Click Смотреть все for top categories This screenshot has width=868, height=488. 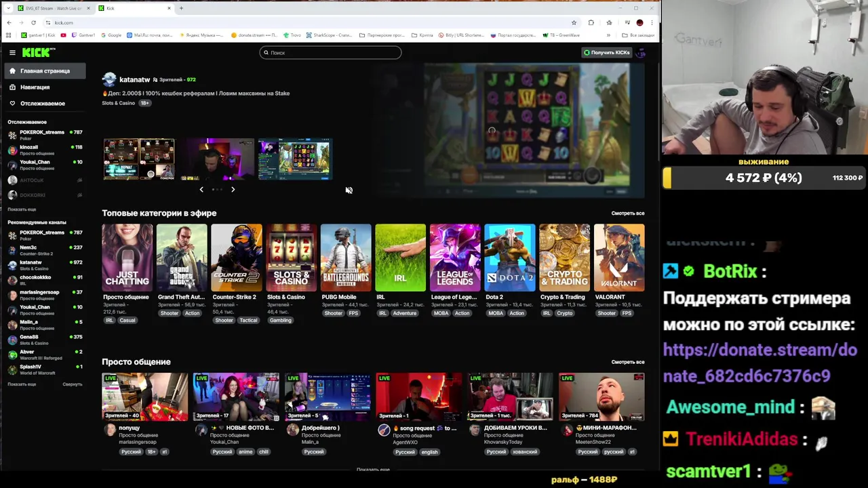(x=628, y=213)
